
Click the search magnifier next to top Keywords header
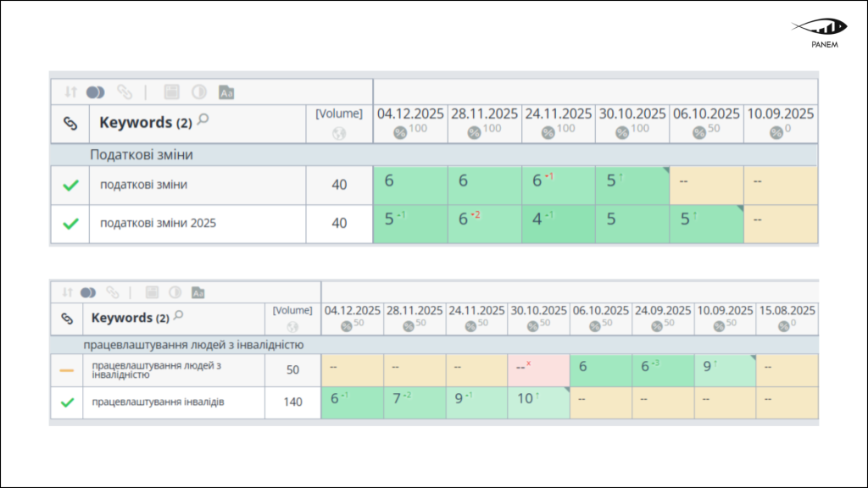203,120
